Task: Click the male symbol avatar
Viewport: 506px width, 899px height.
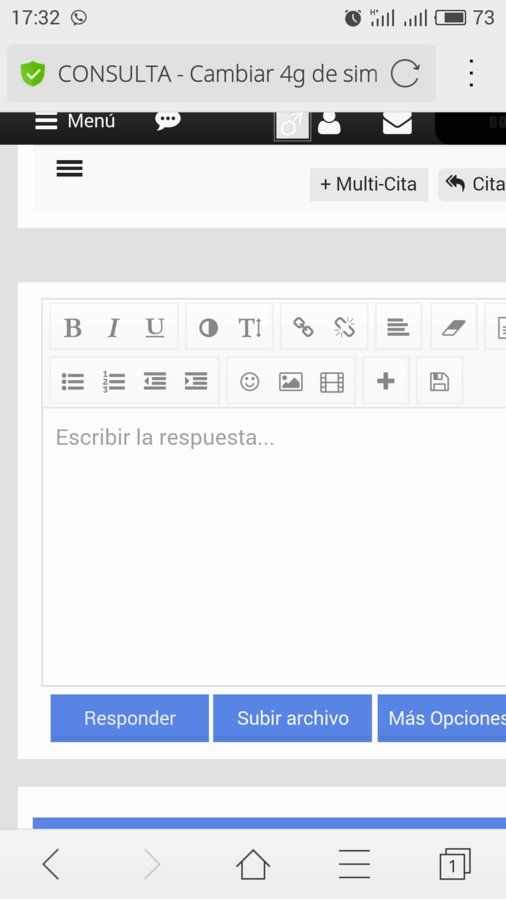Action: (x=292, y=125)
